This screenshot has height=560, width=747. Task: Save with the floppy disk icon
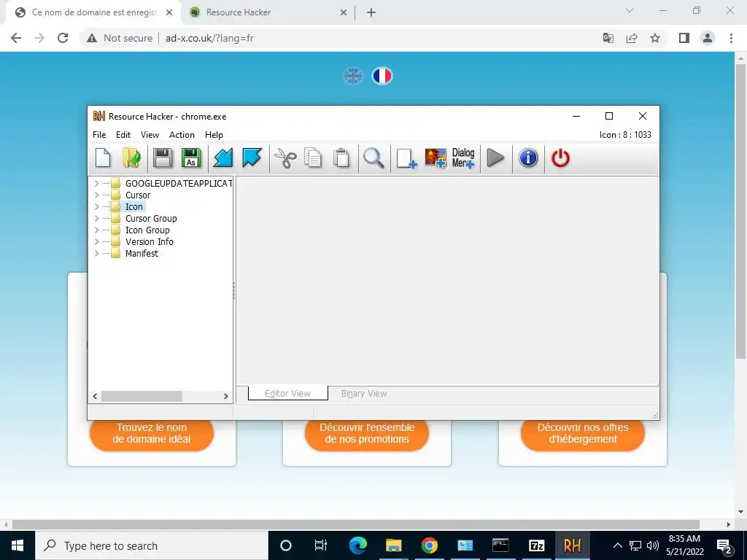click(x=163, y=158)
